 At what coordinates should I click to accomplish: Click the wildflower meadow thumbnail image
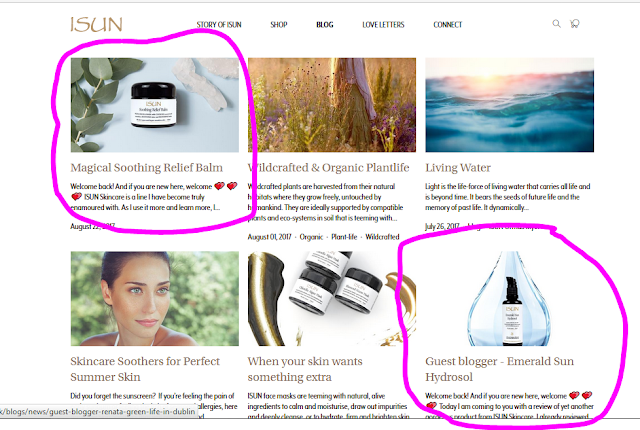click(332, 105)
